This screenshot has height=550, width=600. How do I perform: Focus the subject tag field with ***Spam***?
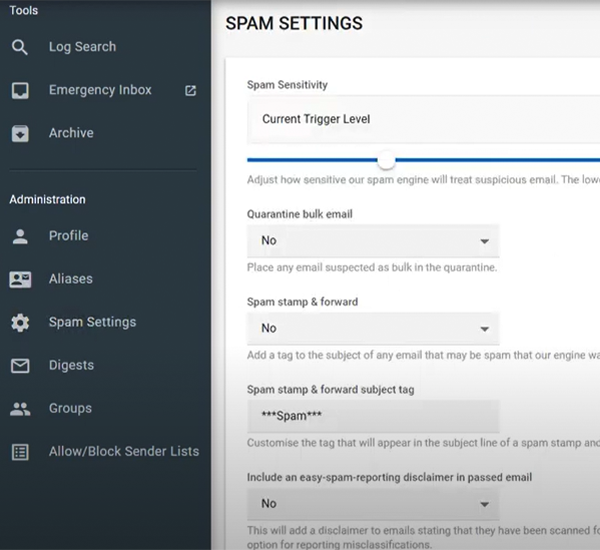pyautogui.click(x=373, y=416)
